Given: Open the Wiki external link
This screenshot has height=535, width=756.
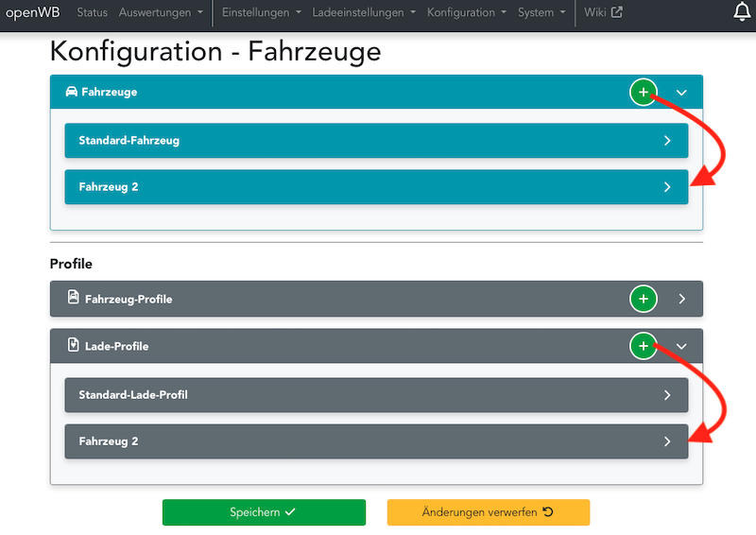Looking at the screenshot, I should [x=603, y=12].
